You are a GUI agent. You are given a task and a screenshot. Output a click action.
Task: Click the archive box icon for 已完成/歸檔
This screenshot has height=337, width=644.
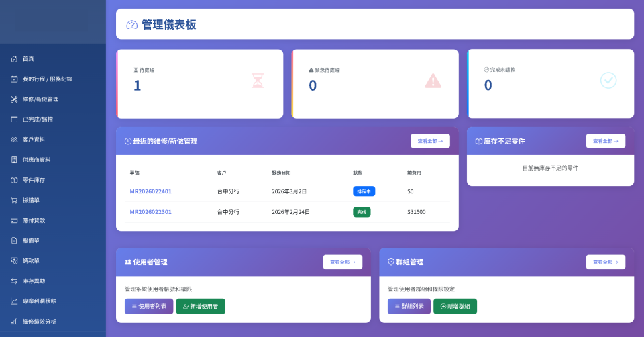click(14, 119)
